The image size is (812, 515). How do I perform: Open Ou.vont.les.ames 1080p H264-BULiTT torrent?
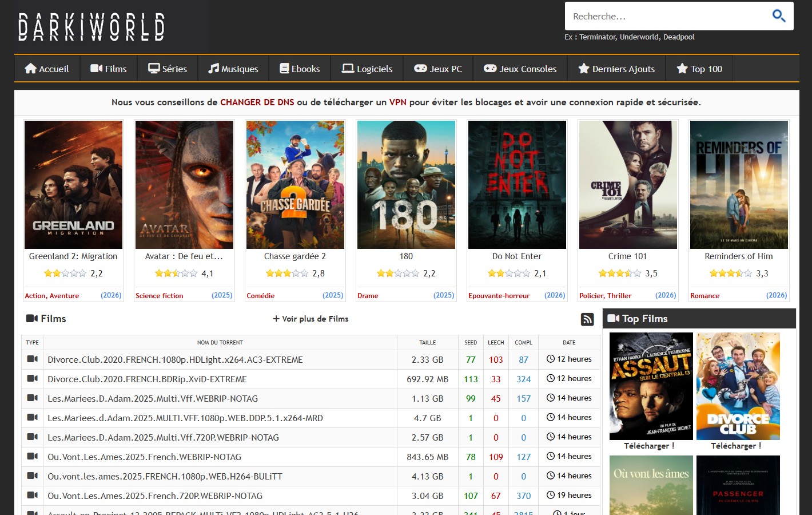coord(165,477)
